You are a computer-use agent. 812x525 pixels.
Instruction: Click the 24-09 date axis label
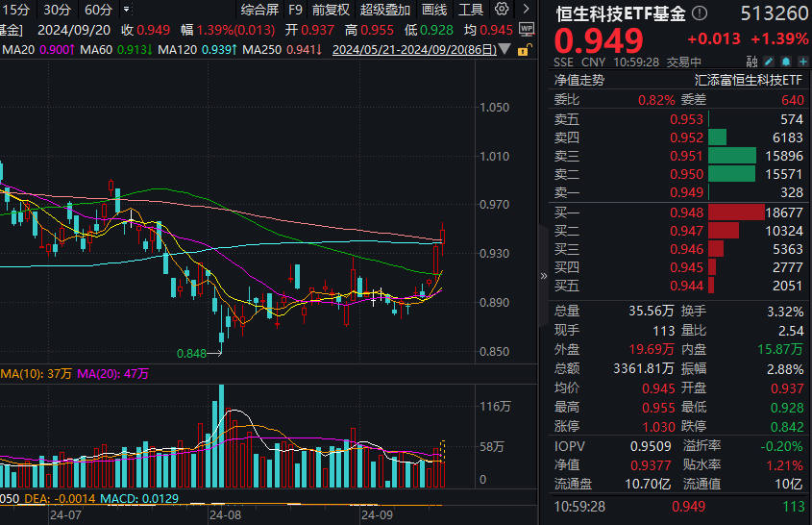click(377, 515)
